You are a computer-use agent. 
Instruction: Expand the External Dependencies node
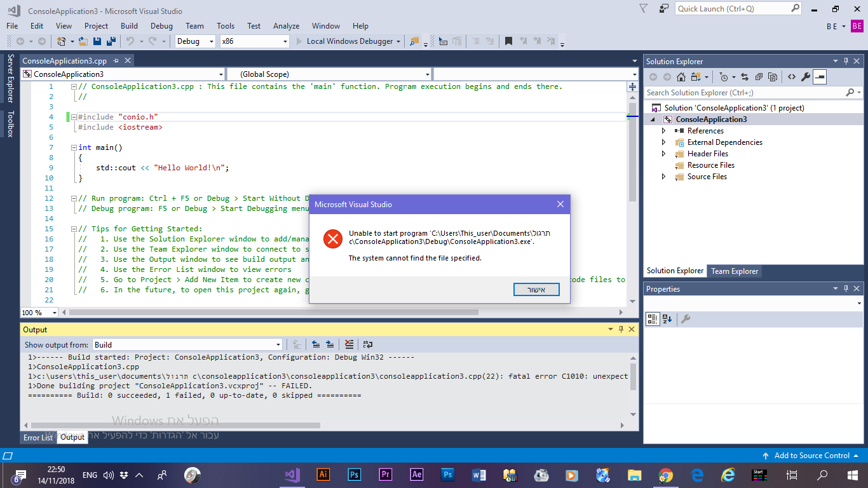tap(664, 142)
